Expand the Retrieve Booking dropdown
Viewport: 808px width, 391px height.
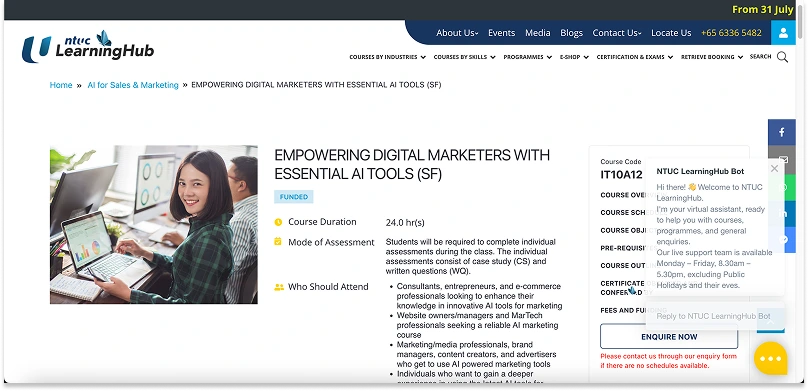(712, 57)
